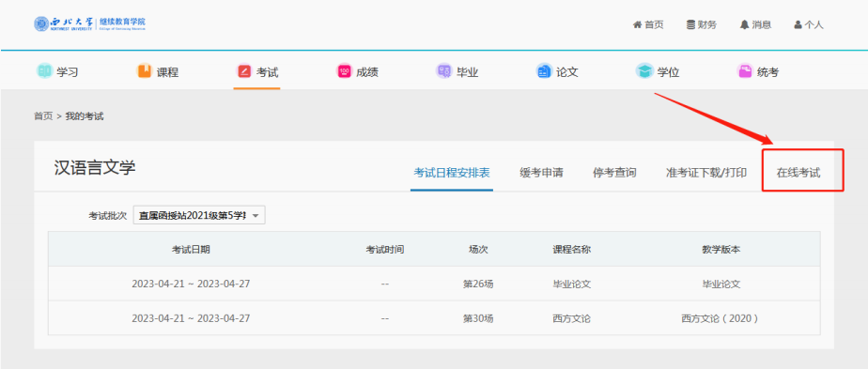The height and width of the screenshot is (369, 868).
Task: Click the 汉语言文学 major heading
Action: tap(95, 168)
